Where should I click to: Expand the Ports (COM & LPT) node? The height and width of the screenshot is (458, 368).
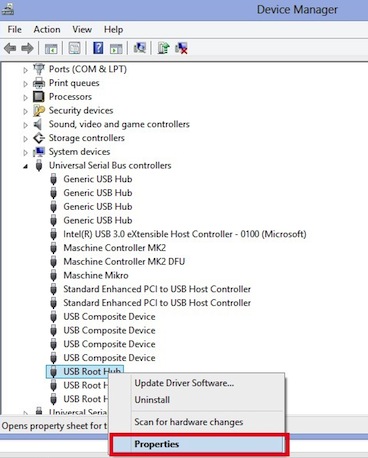(x=25, y=70)
